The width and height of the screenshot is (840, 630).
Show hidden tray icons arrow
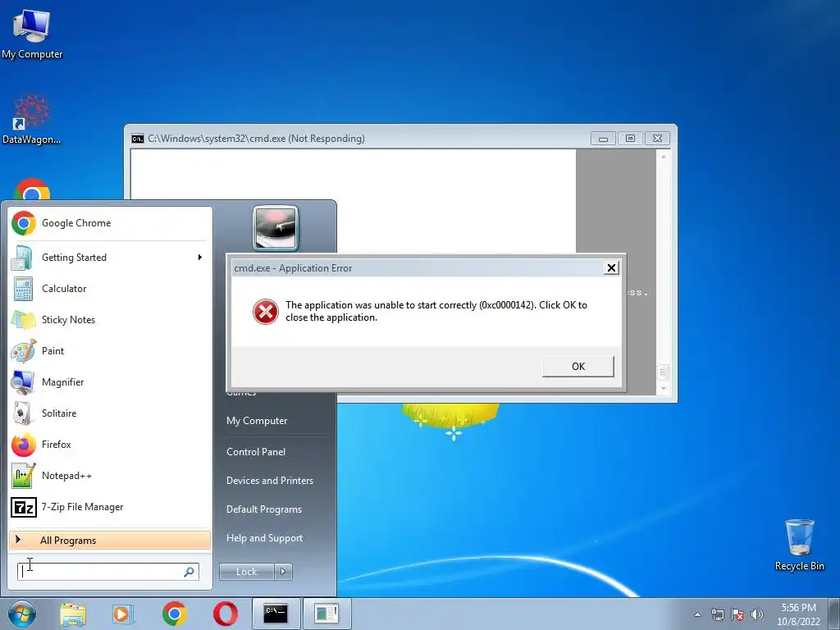pos(697,615)
